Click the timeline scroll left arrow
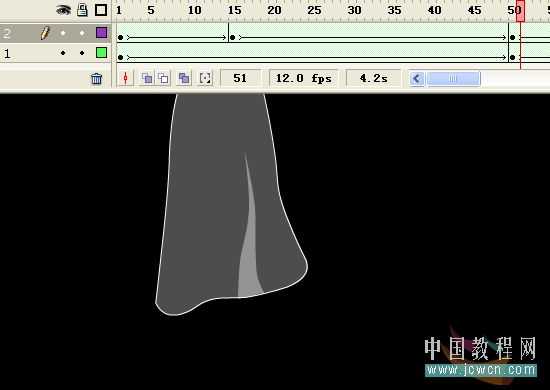Viewport: 550px width, 390px height. pyautogui.click(x=417, y=78)
